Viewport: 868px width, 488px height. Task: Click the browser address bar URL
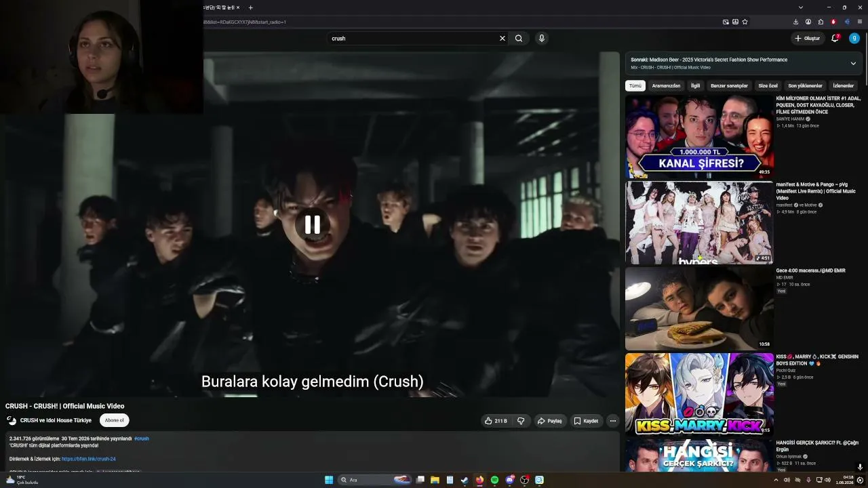[245, 22]
